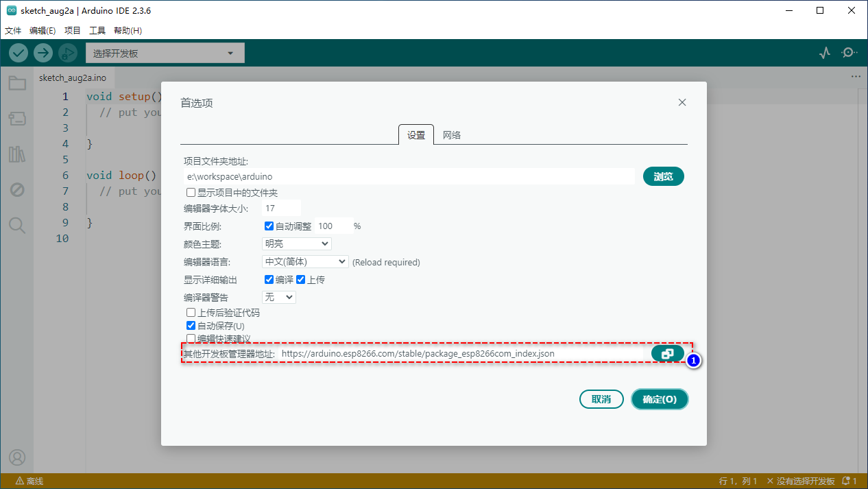Screen dimensions: 868x489
Task: Open additional board URLs editor window icon
Action: (x=668, y=354)
